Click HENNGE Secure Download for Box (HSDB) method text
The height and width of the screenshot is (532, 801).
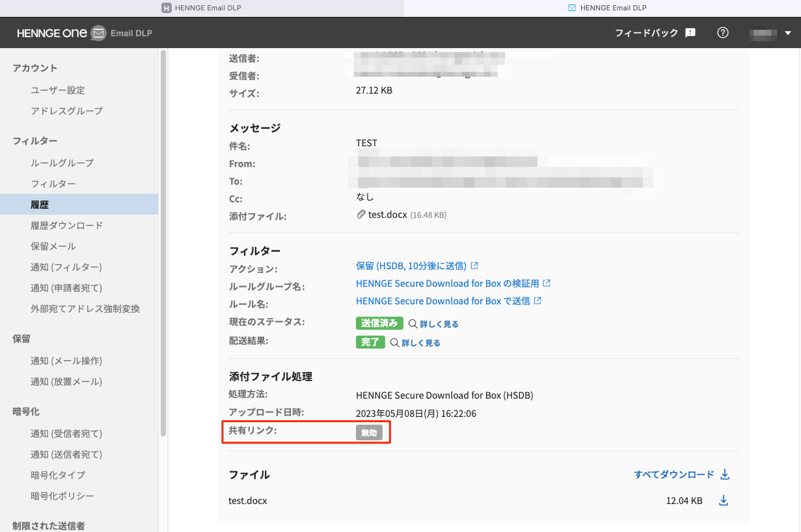point(444,395)
